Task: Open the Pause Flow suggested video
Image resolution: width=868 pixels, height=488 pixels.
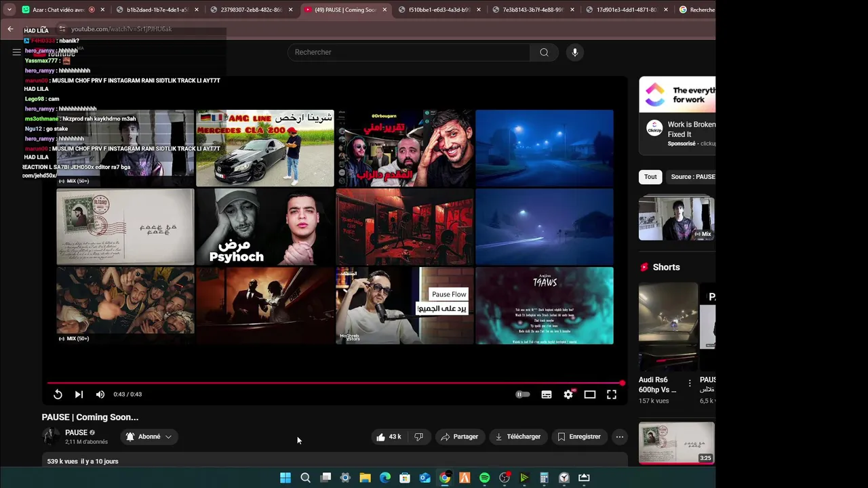Action: pos(405,306)
